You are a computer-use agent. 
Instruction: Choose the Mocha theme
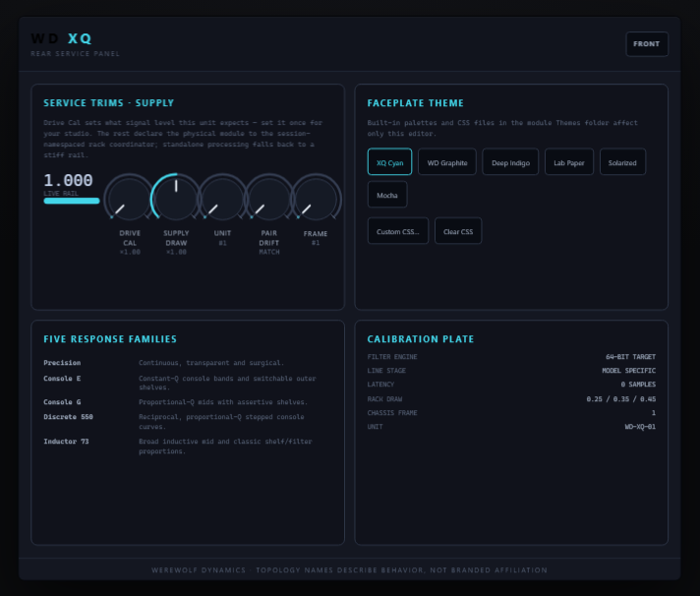coord(387,195)
